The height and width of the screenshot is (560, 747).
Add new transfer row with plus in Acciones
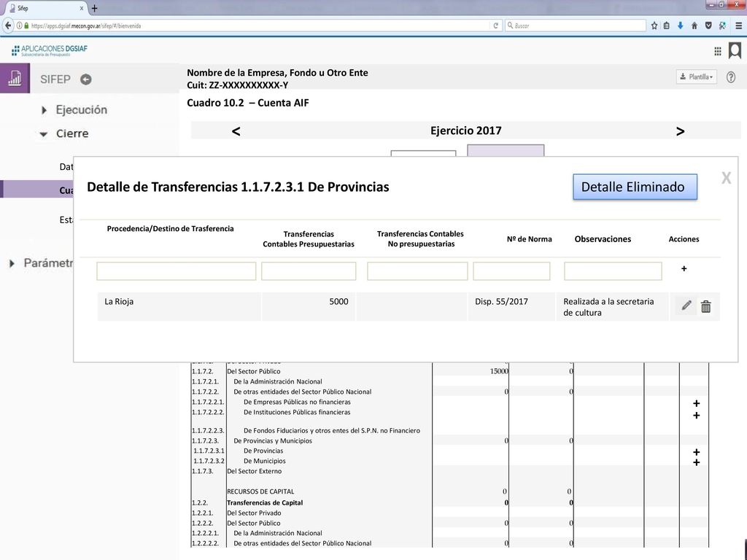pos(684,269)
